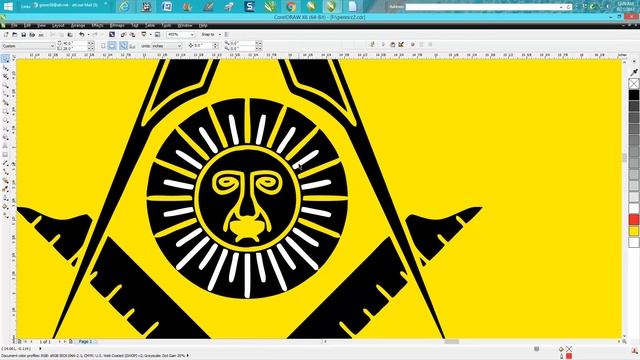This screenshot has width=640, height=360.
Task: Pick the black swatch in the color palette
Action: point(634,95)
